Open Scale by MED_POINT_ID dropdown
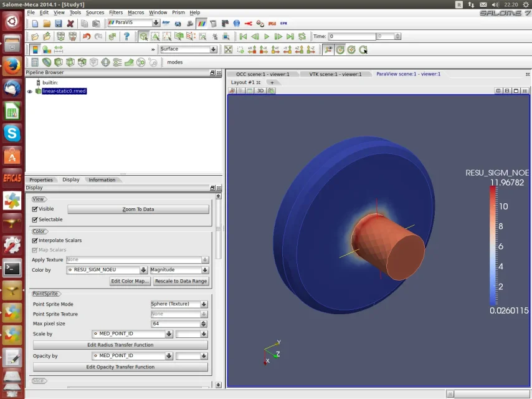This screenshot has height=399, width=532. click(x=169, y=334)
